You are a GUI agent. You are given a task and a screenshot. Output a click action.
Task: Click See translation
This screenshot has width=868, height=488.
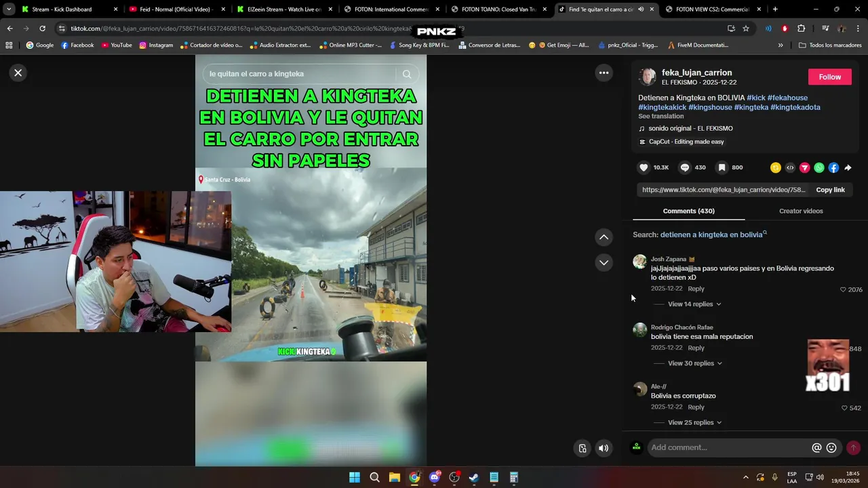[x=660, y=116]
